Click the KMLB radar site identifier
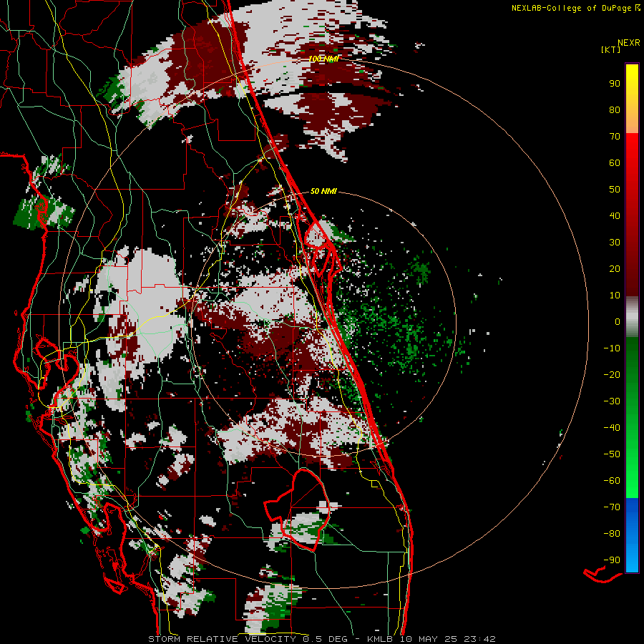 (x=380, y=639)
